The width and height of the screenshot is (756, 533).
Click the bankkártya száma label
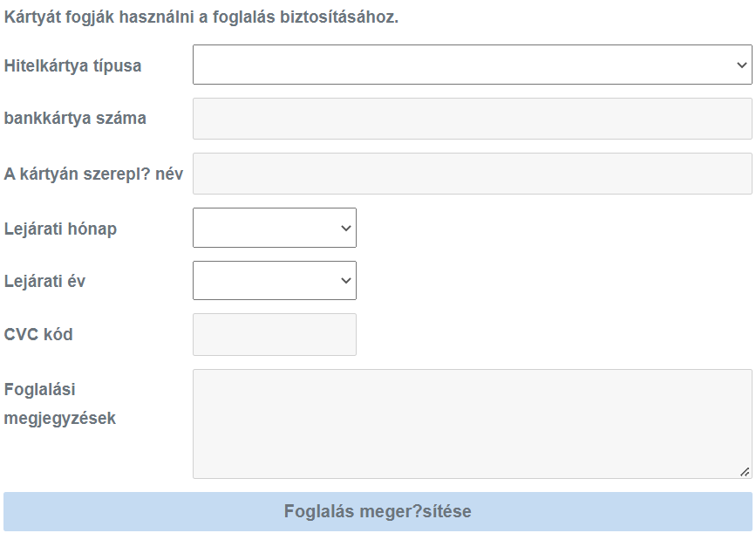(75, 119)
